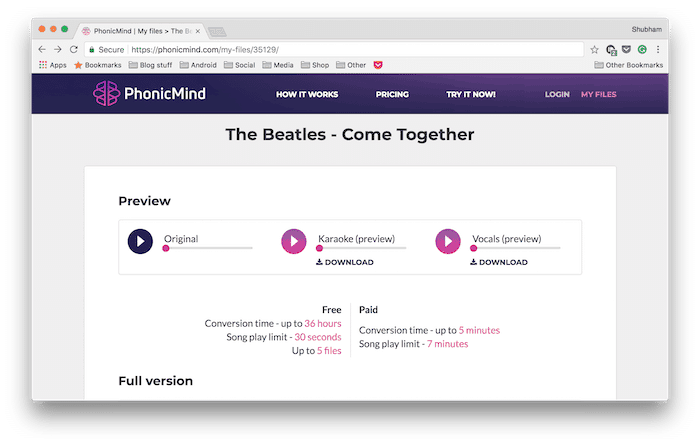This screenshot has width=700, height=446.
Task: Reload the current page
Action: (x=74, y=49)
